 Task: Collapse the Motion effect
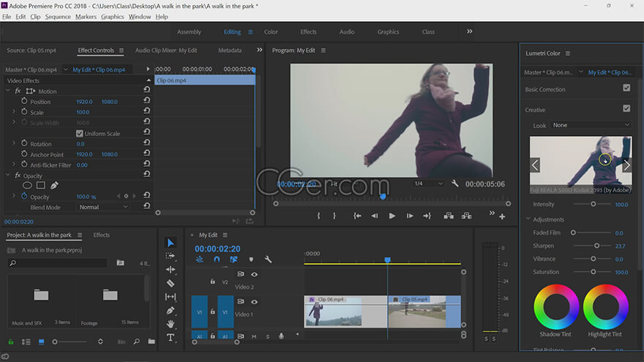coord(8,90)
